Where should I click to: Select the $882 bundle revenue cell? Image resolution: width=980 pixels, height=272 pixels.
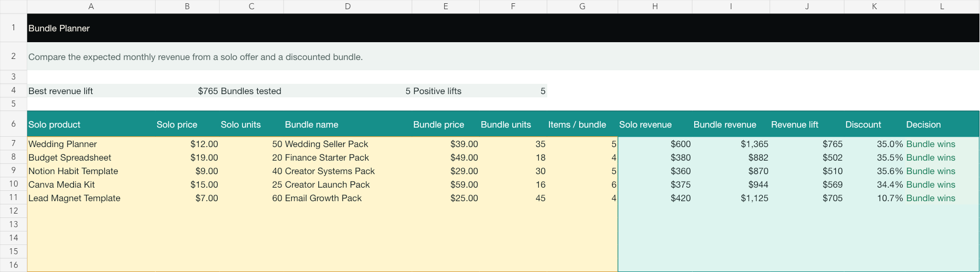[731, 157]
